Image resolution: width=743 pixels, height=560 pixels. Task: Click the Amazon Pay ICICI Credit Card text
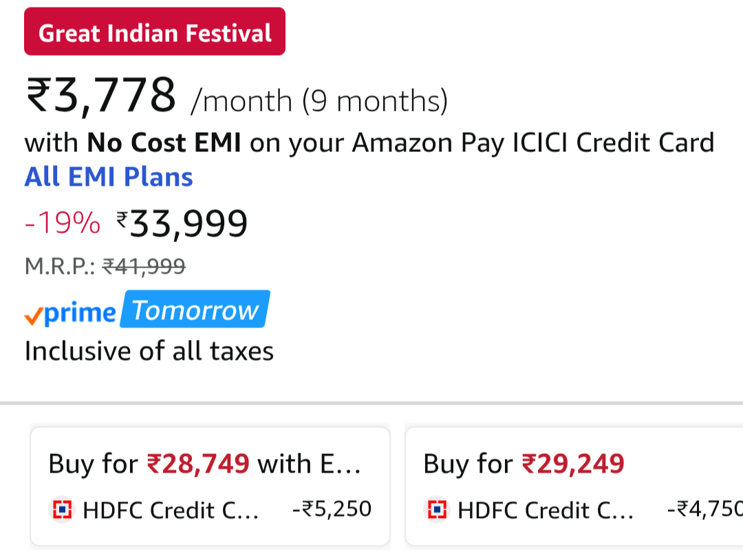(x=533, y=143)
